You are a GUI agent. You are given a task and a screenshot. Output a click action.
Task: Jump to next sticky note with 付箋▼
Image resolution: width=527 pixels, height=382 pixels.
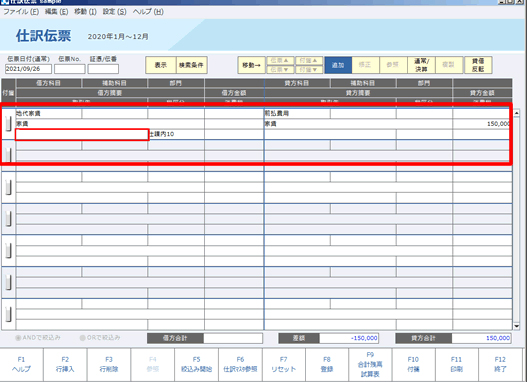tap(309, 70)
